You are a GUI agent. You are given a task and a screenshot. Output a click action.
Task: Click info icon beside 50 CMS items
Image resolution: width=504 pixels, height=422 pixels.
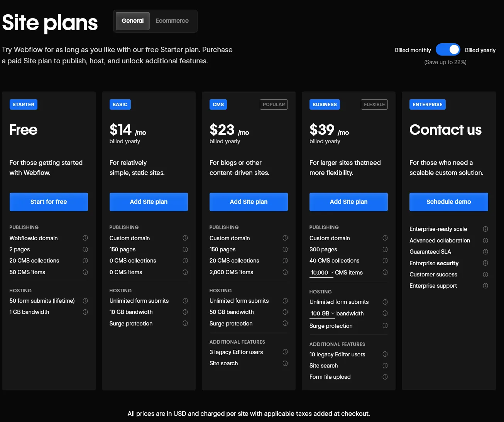coord(85,272)
